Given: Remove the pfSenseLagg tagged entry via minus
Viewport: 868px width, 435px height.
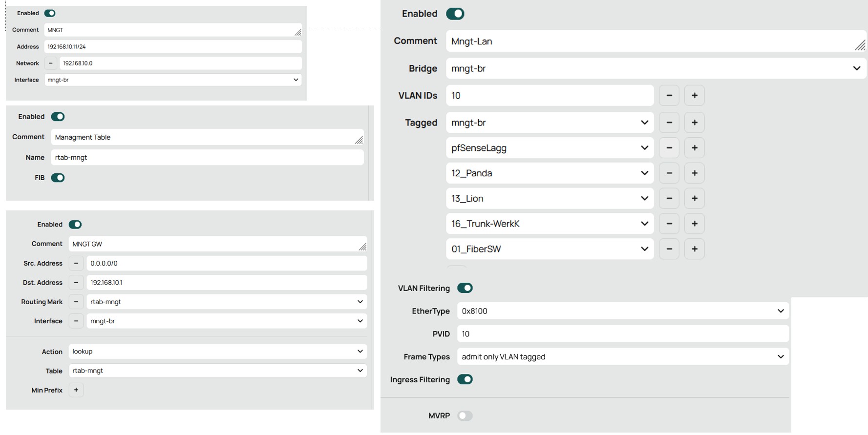Looking at the screenshot, I should (x=669, y=148).
